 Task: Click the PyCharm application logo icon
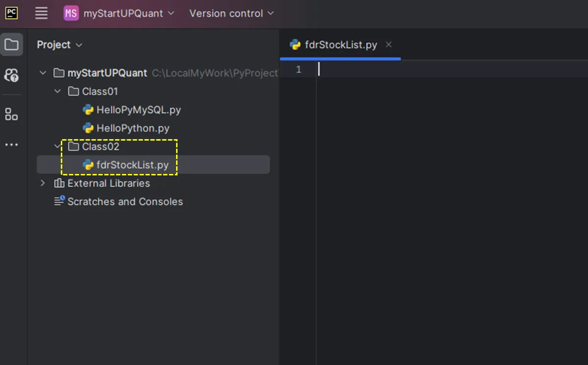coord(11,13)
